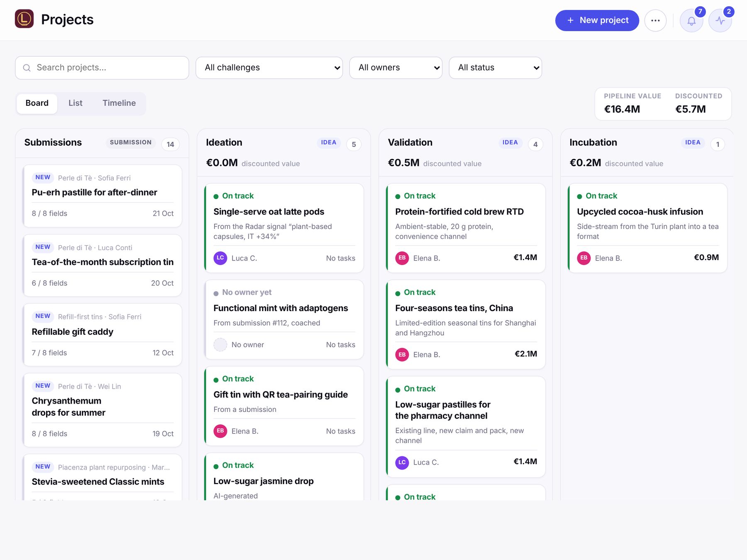Click the SUBMISSION tag in Submissions header
747x560 pixels.
[131, 142]
